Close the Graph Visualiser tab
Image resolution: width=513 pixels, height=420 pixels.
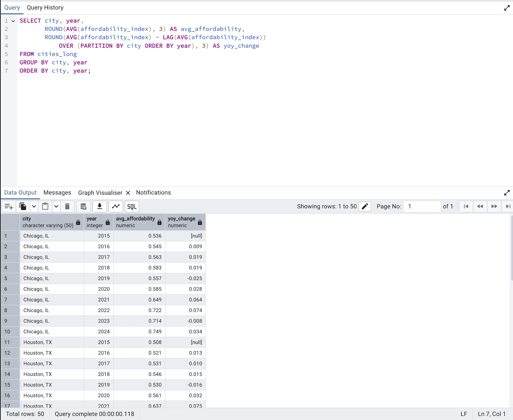(128, 193)
